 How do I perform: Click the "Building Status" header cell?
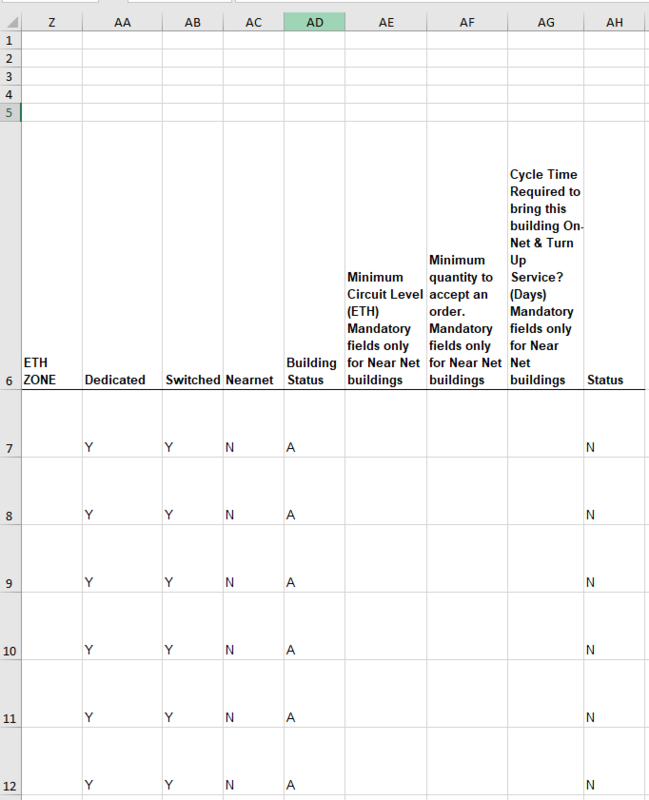pyautogui.click(x=314, y=371)
